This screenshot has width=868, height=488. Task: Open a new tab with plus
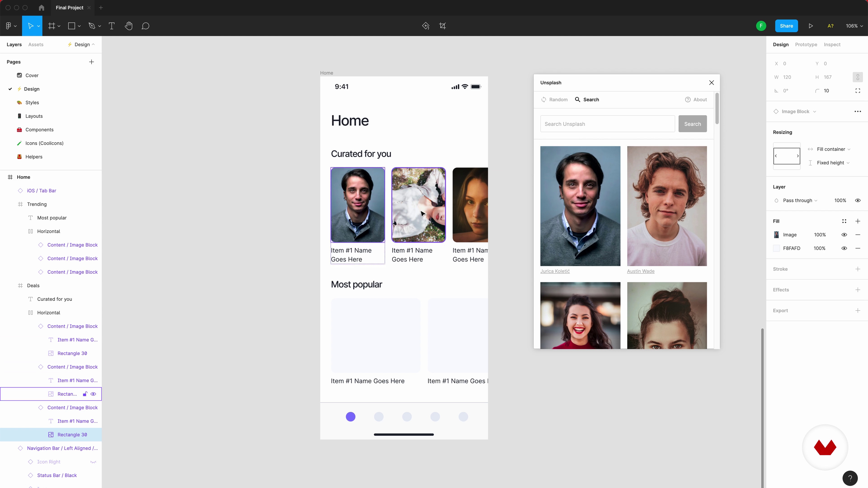(x=101, y=7)
